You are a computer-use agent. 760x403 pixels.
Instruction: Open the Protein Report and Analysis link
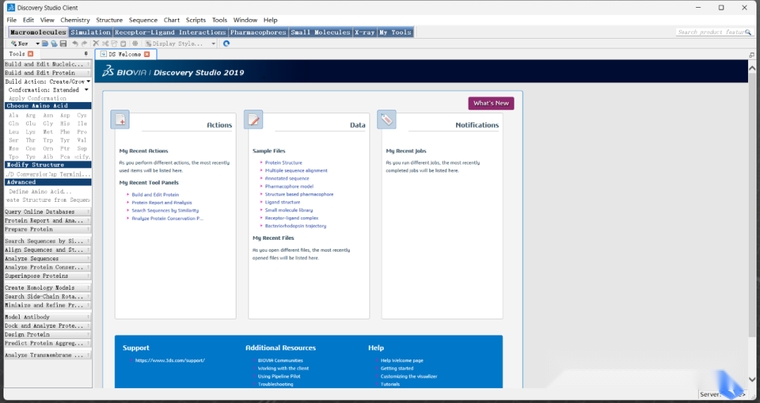tap(162, 202)
